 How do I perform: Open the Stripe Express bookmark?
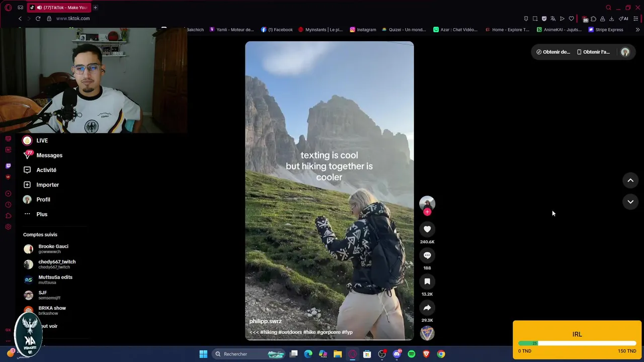(606, 30)
